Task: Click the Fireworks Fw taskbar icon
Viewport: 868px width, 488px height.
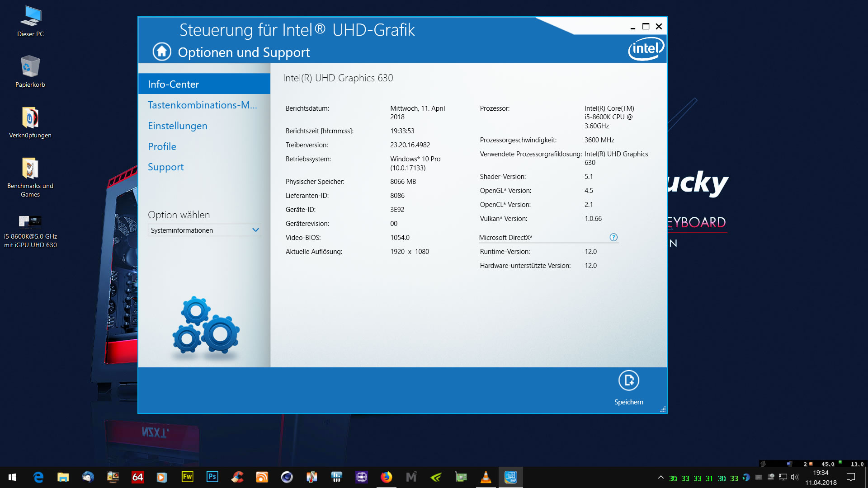Action: pyautogui.click(x=187, y=477)
